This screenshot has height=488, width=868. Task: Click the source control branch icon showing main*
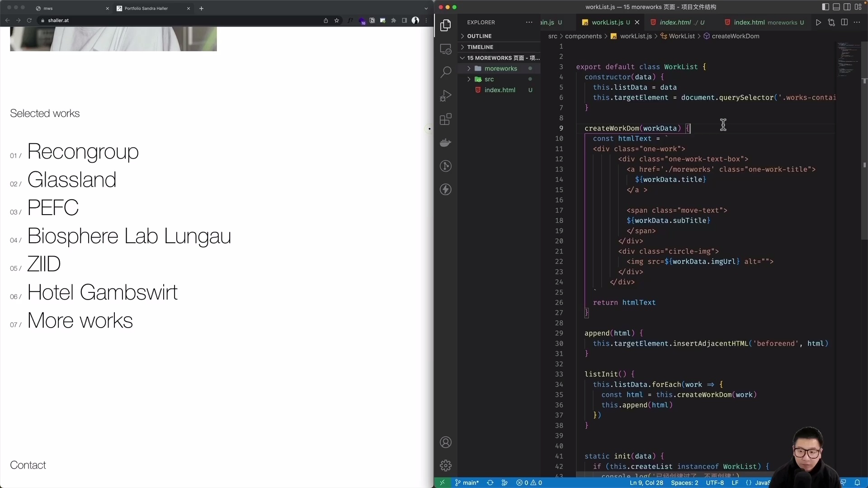pos(467,483)
